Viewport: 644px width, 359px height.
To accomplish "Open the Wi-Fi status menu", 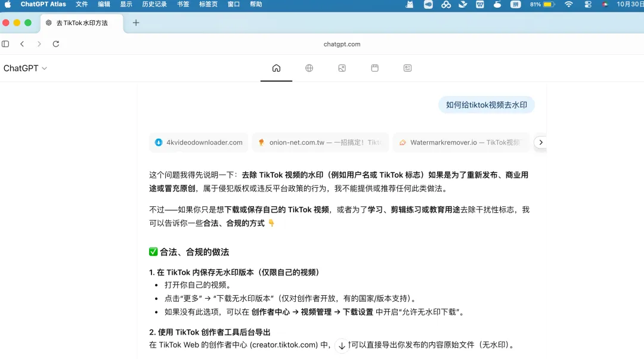I will pos(568,5).
